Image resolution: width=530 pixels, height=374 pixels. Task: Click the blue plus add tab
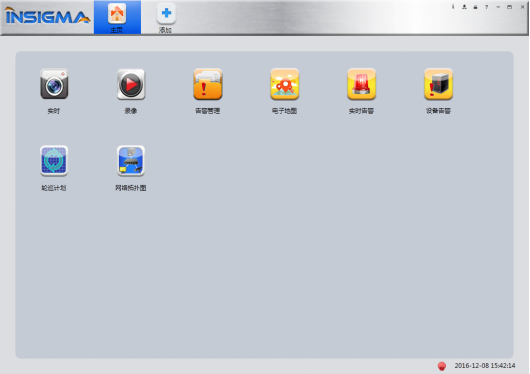pyautogui.click(x=166, y=17)
